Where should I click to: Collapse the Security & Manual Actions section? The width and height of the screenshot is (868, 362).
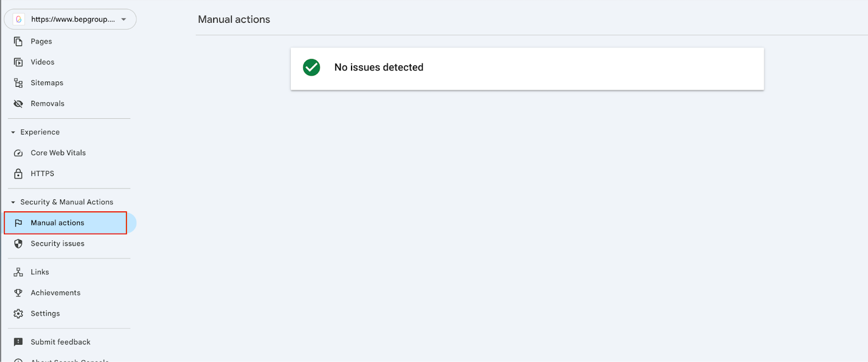14,201
